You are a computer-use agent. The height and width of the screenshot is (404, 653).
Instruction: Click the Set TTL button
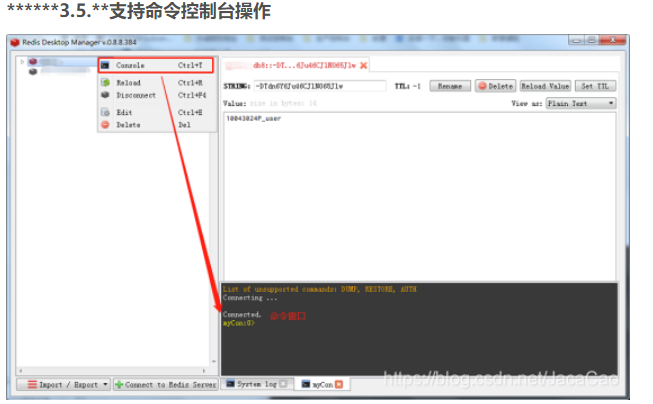(595, 86)
